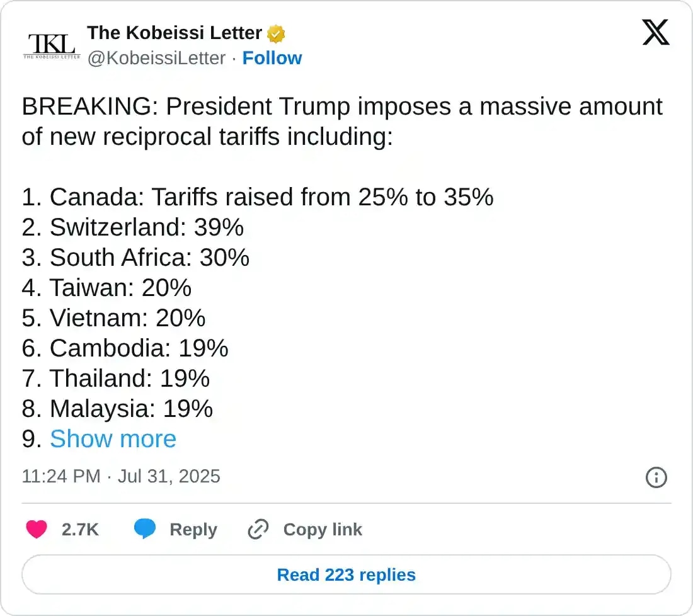
Task: Click the reply speech bubble icon
Action: [x=145, y=530]
